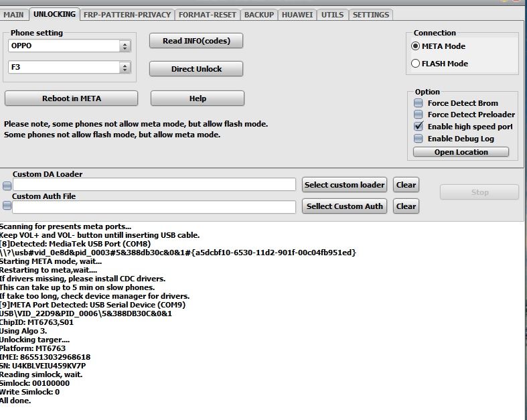The image size is (527, 420).
Task: Enable Force Detect Brom checkbox
Action: click(419, 103)
